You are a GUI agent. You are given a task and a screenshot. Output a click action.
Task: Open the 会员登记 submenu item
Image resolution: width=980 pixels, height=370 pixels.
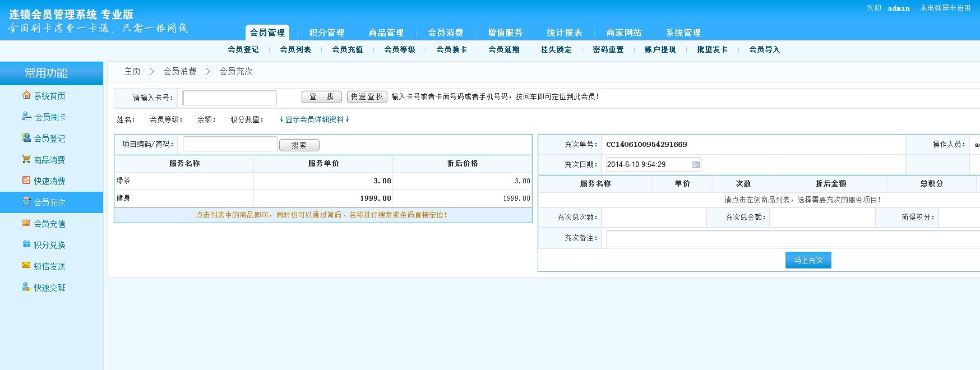[243, 49]
